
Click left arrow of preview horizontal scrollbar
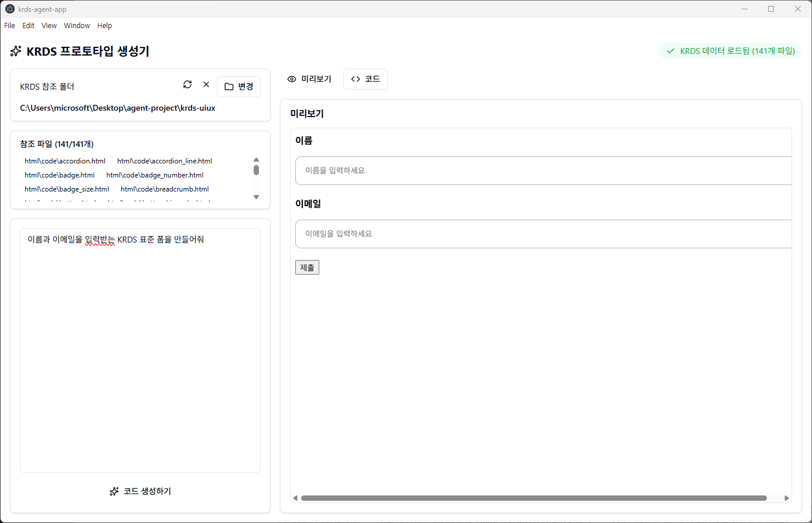295,498
